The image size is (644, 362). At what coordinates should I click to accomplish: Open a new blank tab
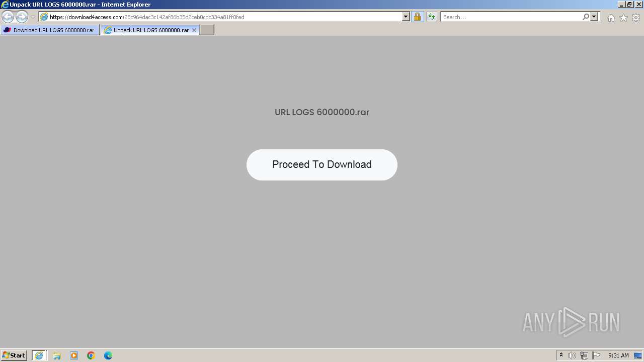[x=207, y=30]
